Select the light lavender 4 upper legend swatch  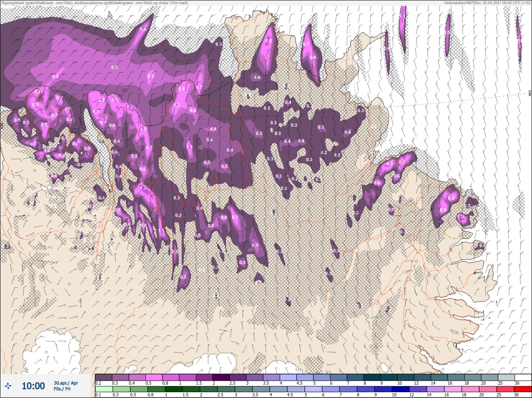point(288,377)
